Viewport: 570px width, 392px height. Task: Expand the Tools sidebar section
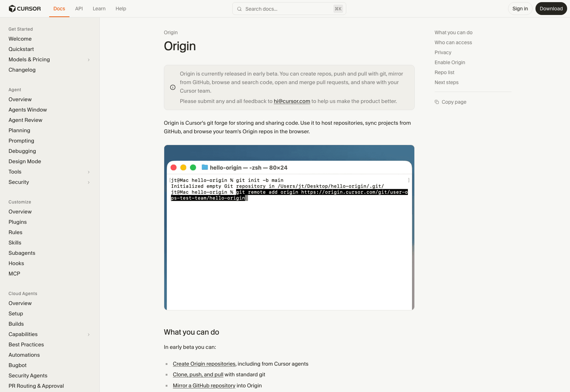(89, 172)
